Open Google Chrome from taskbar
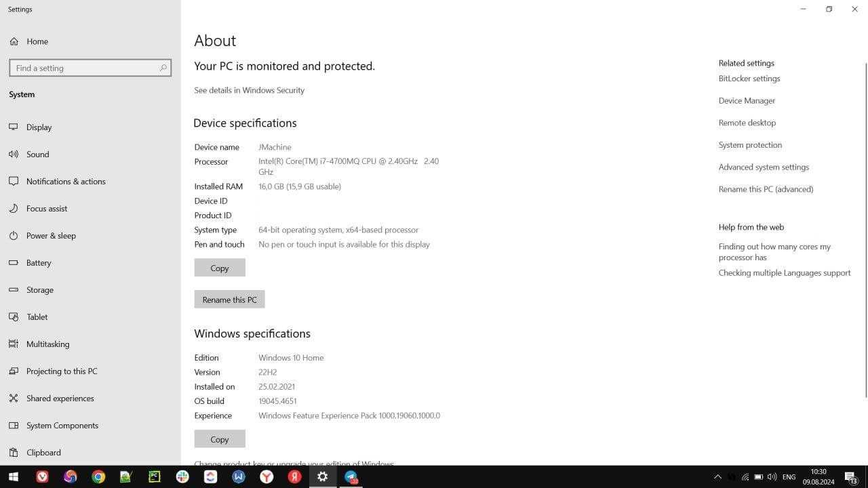This screenshot has width=868, height=488. [98, 476]
